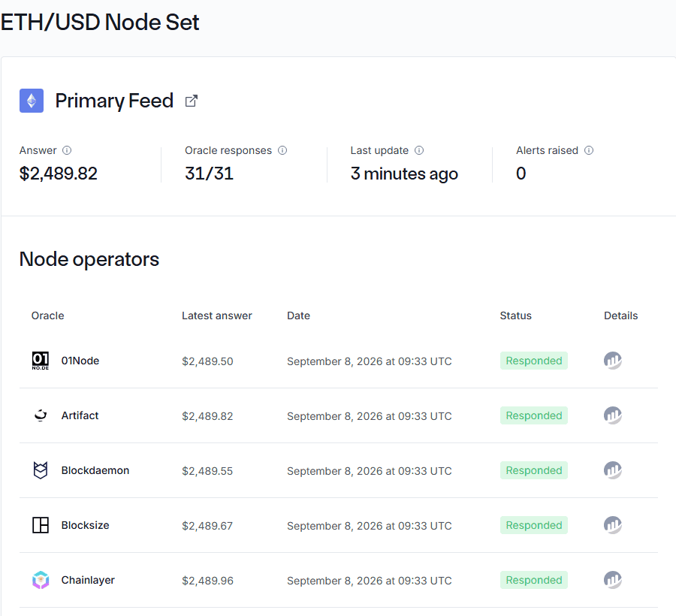
Task: Click the Last update info icon
Action: coord(419,150)
